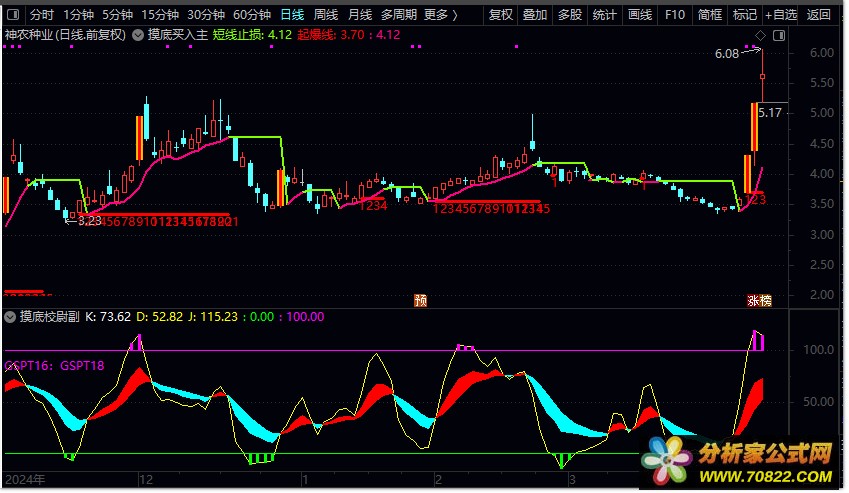The width and height of the screenshot is (849, 493).
Task: Click the 涨榜 marker at chart bottom
Action: [x=759, y=300]
